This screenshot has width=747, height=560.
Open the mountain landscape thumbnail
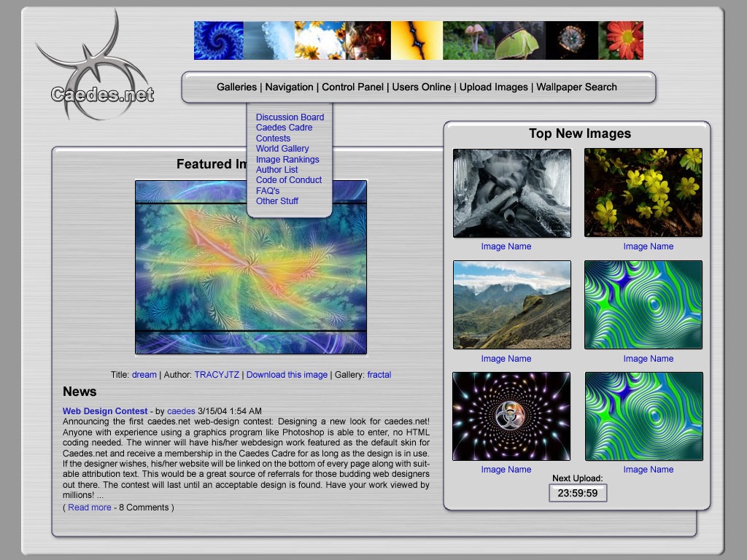[511, 305]
